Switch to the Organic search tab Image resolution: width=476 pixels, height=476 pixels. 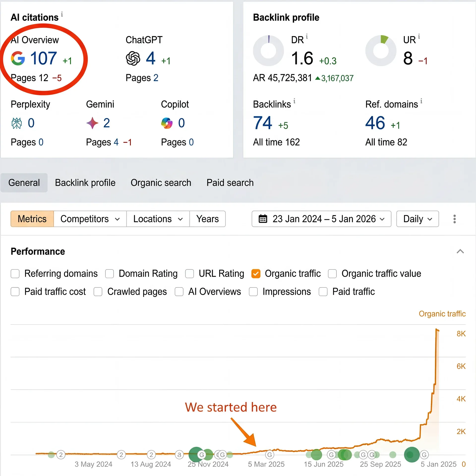pos(161,183)
